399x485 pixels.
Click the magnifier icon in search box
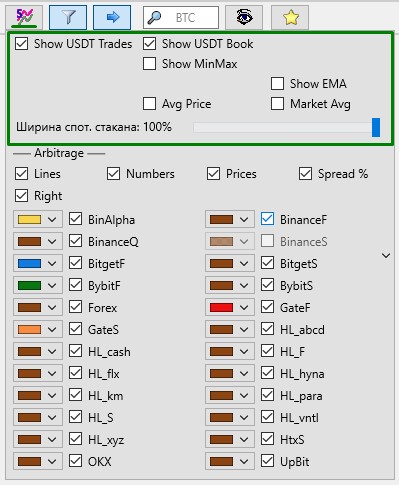click(x=154, y=17)
